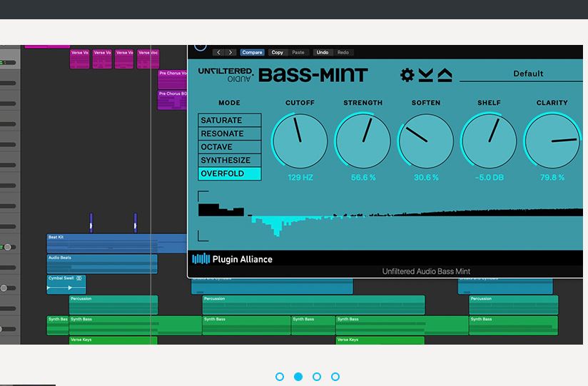Select the Verse Voc region

click(148, 59)
